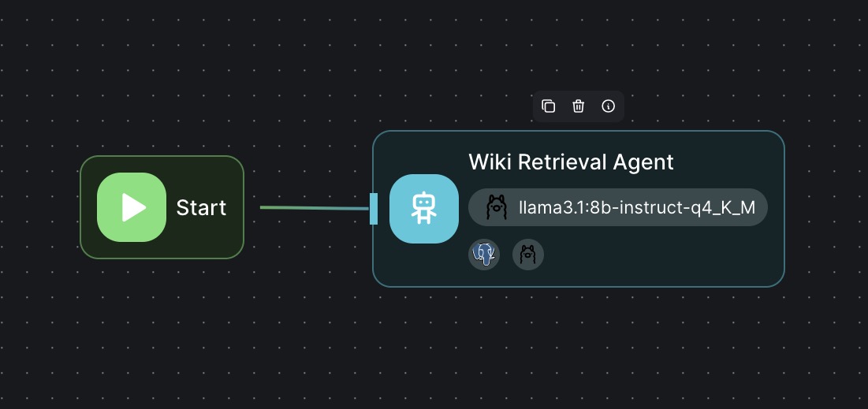The height and width of the screenshot is (409, 868).
Task: Click the Start node's dark background left of the play icon
Action: tap(89, 207)
